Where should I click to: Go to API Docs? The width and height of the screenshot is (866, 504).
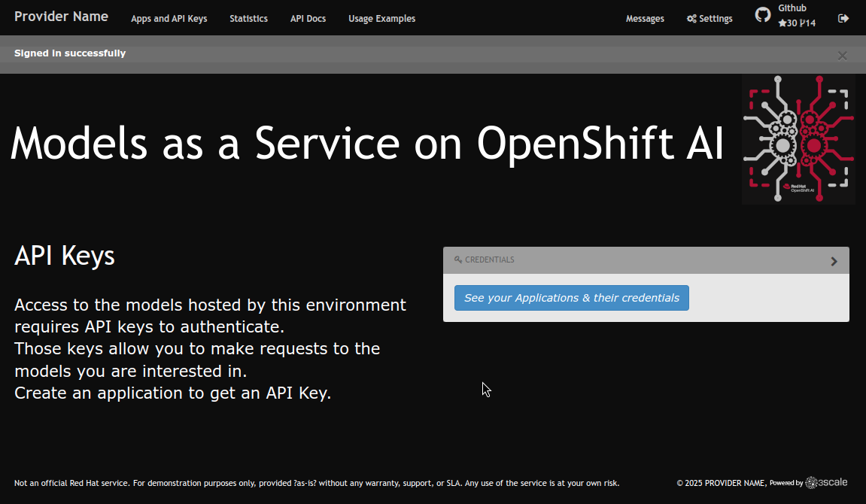[x=308, y=19]
